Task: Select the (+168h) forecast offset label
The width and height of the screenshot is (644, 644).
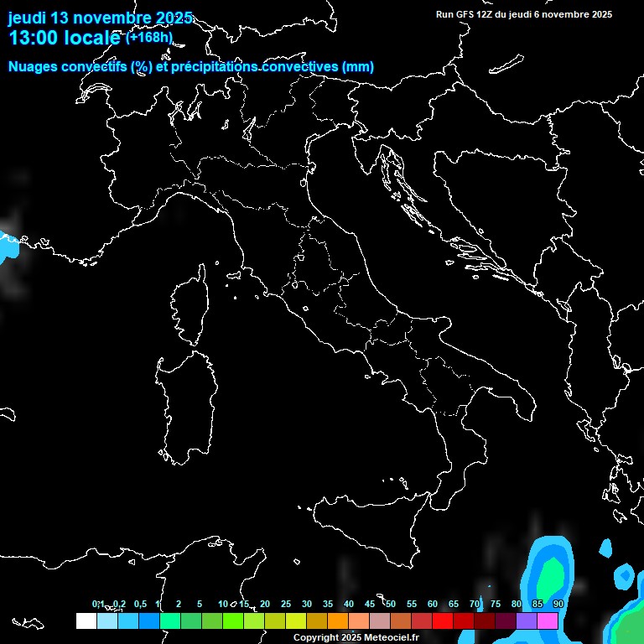Action: click(x=148, y=38)
